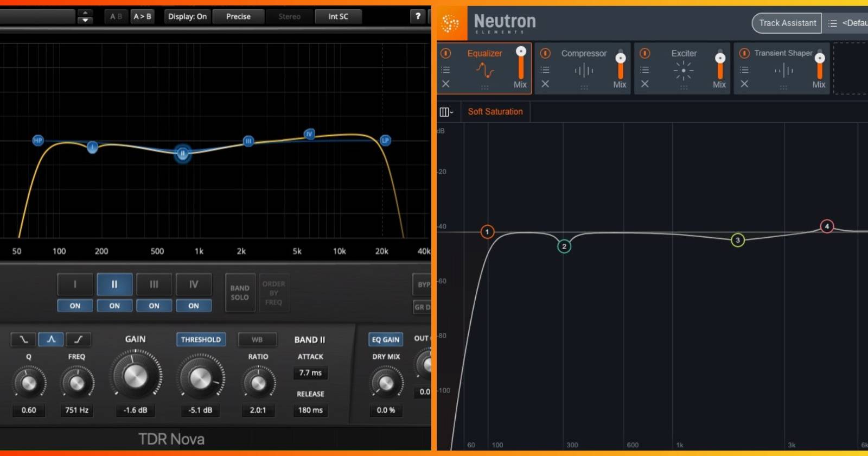This screenshot has width=868, height=456.
Task: Select the high shelf filter shape icon
Action: 78,339
